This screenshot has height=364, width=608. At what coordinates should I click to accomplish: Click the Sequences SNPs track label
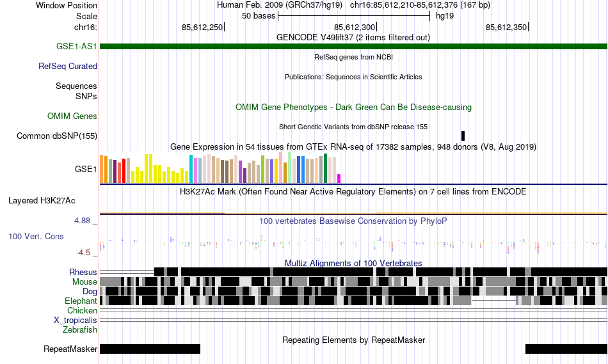click(76, 91)
